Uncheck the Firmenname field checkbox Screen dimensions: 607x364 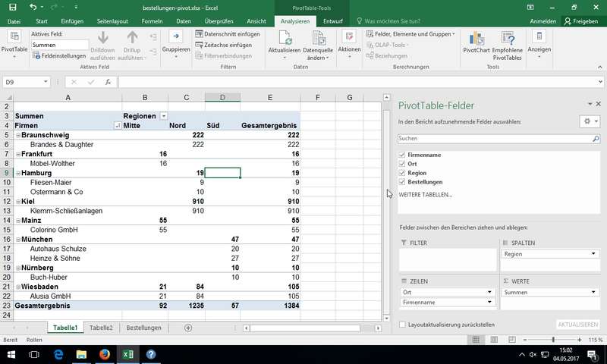click(x=402, y=155)
